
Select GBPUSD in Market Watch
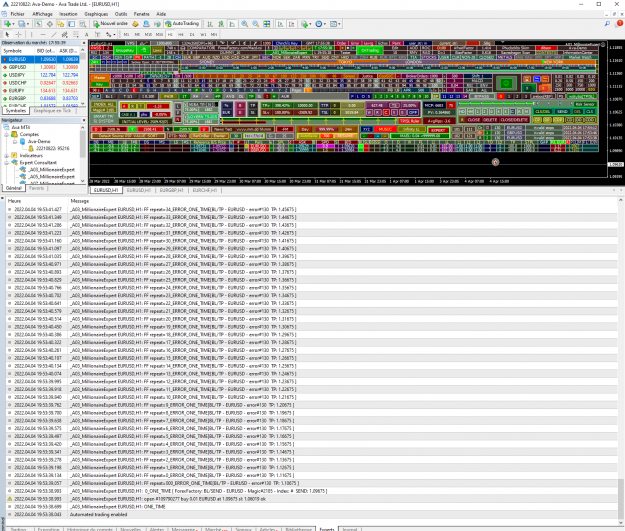(x=40, y=67)
